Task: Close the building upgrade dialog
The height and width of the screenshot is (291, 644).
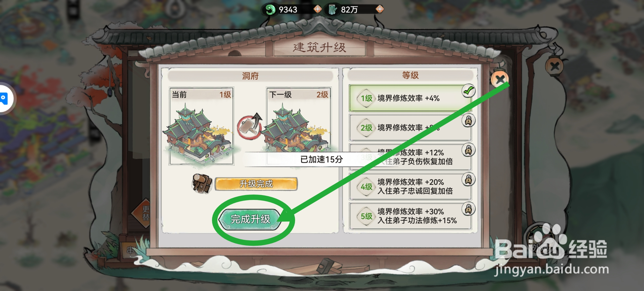Action: point(499,79)
